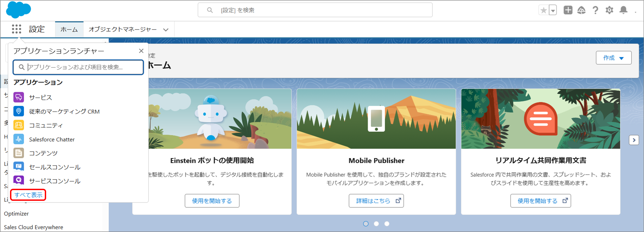Image resolution: width=644 pixels, height=232 pixels.
Task: Select サービスコンソール label in launcher
Action: (x=55, y=181)
